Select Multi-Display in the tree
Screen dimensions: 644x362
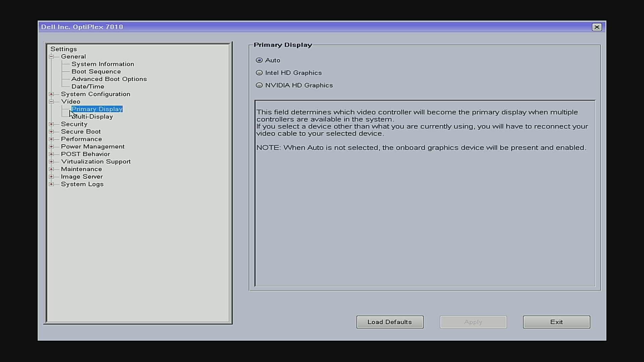[92, 117]
